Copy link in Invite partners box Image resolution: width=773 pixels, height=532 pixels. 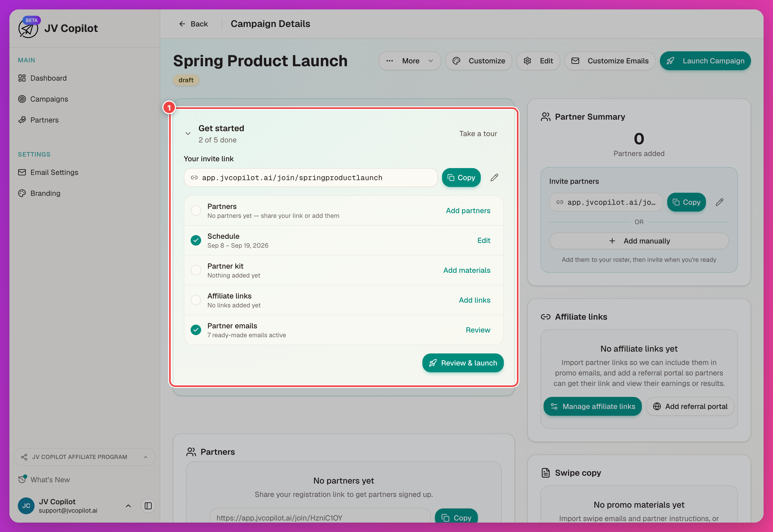(686, 202)
